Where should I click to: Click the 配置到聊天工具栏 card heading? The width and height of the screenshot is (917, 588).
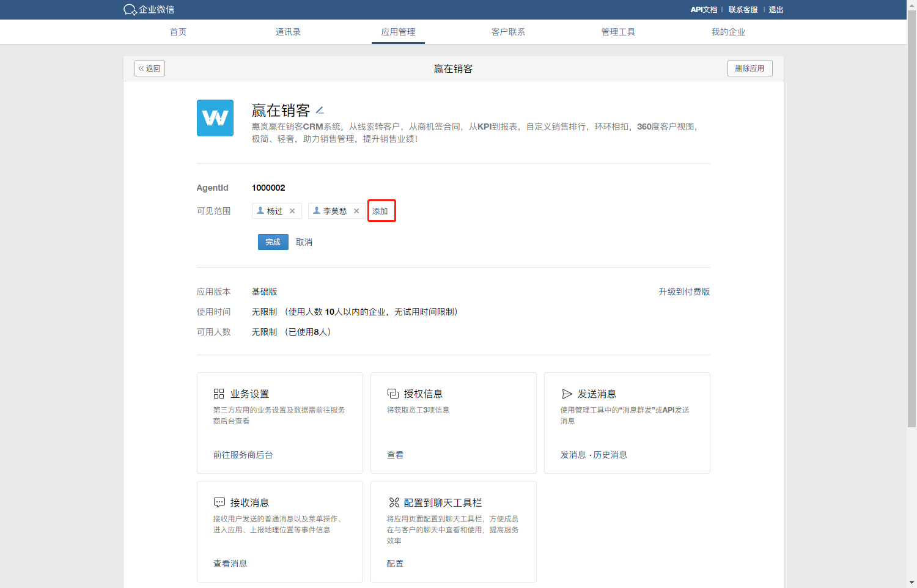[x=443, y=502]
